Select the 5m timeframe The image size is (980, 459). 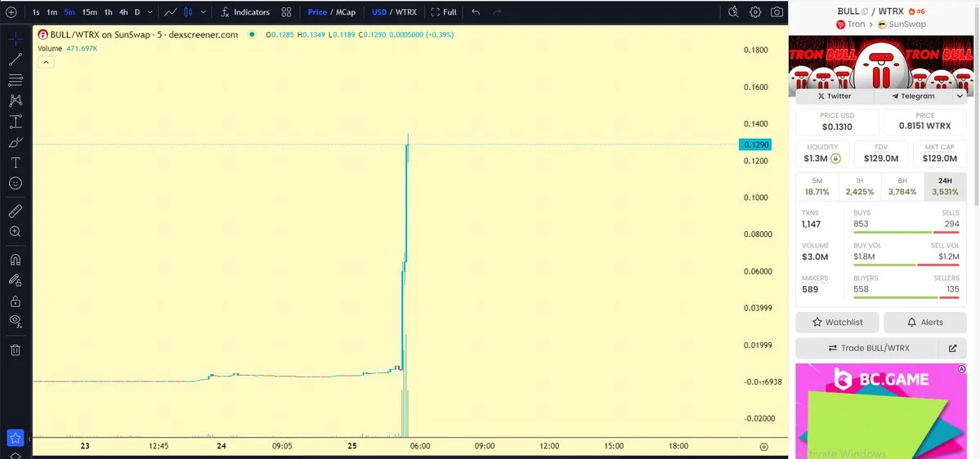(x=69, y=12)
